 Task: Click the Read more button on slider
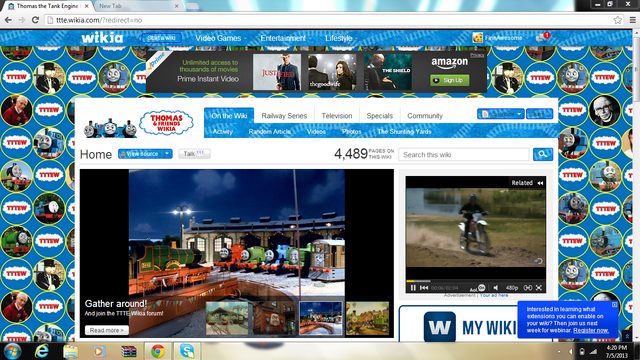(107, 330)
